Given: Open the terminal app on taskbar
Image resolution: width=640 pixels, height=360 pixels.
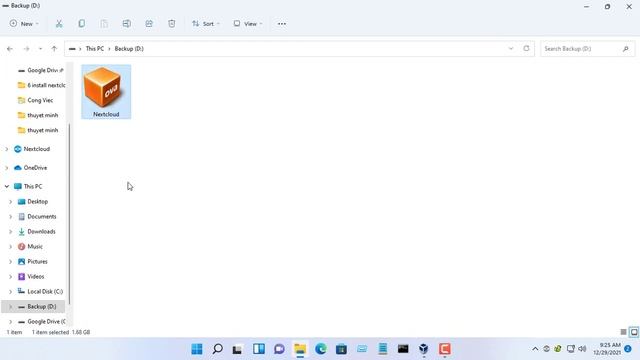Looking at the screenshot, I should point(403,349).
